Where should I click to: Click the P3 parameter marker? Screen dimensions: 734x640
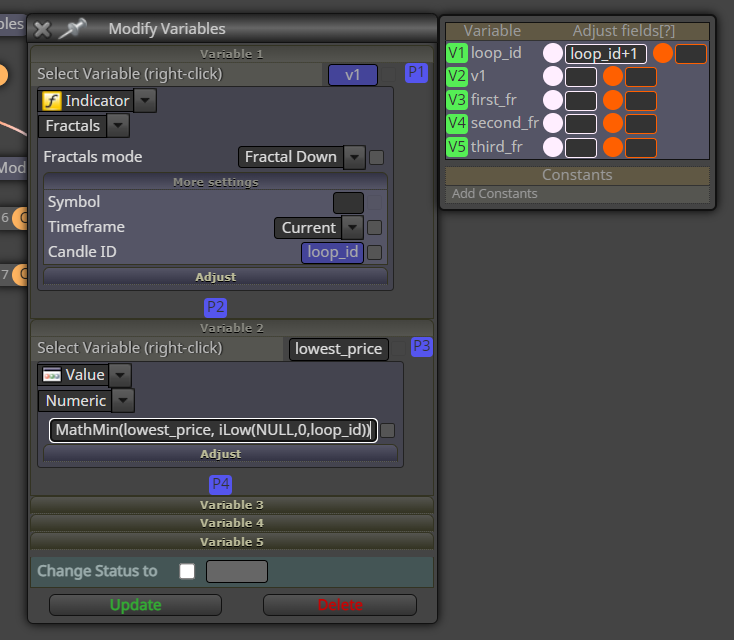422,346
